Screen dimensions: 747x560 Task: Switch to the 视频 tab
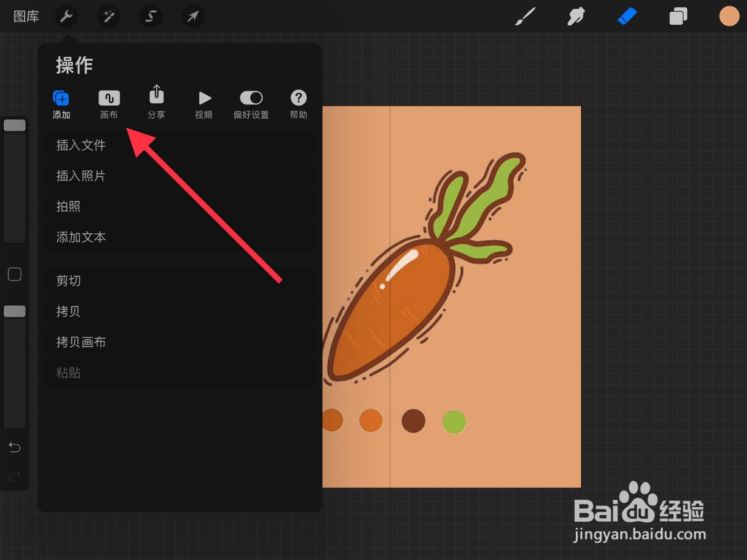204,105
